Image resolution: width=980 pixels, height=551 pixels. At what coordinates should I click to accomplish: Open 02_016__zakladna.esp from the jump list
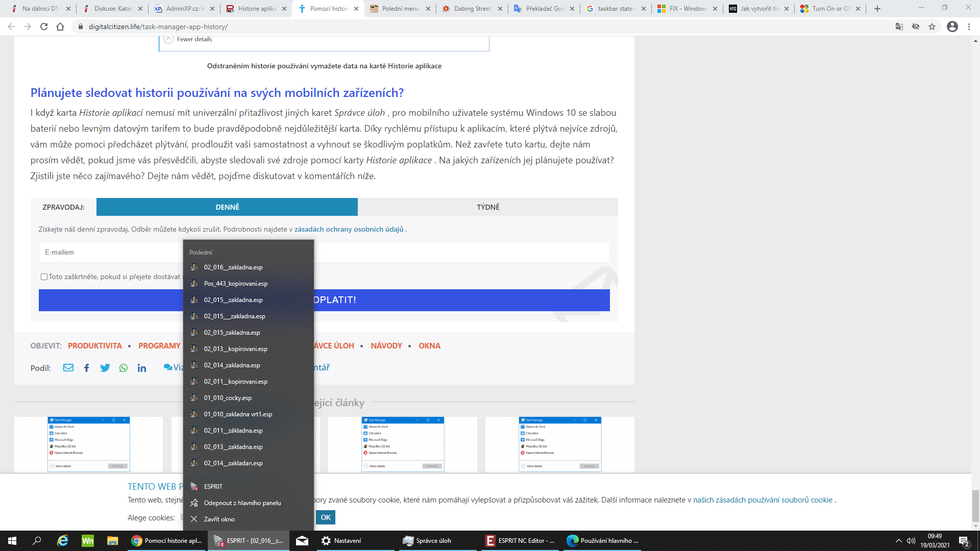coord(233,267)
